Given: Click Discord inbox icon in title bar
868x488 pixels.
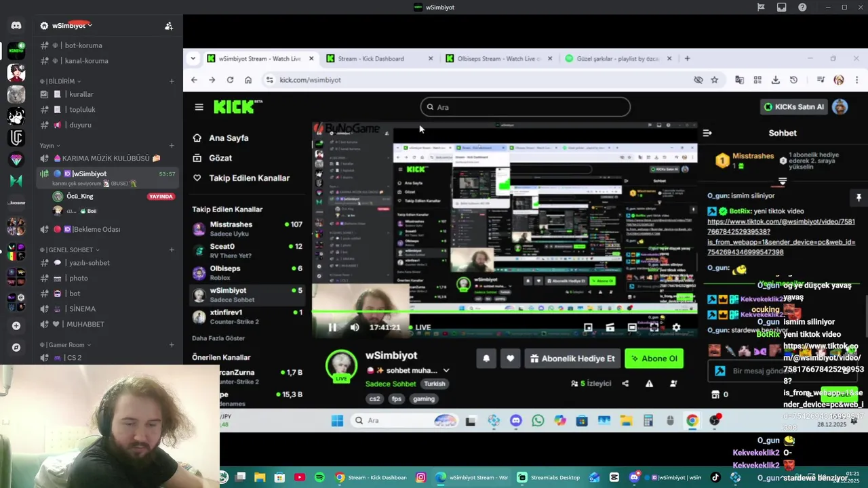Looking at the screenshot, I should [781, 7].
